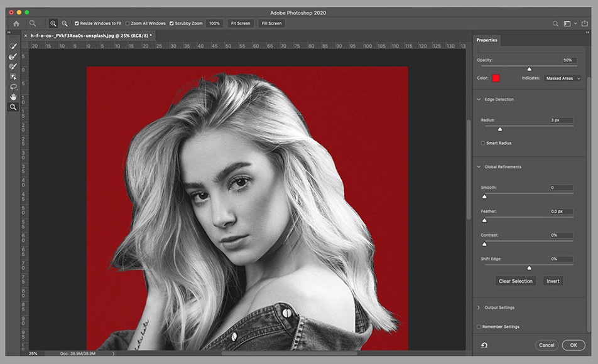Click the OK button
The width and height of the screenshot is (598, 364).
coord(574,345)
